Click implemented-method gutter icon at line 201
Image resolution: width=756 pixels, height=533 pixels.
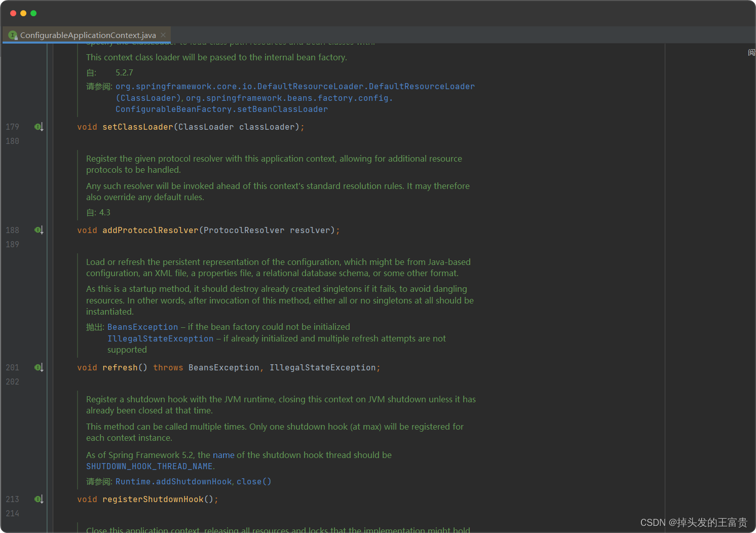click(39, 367)
